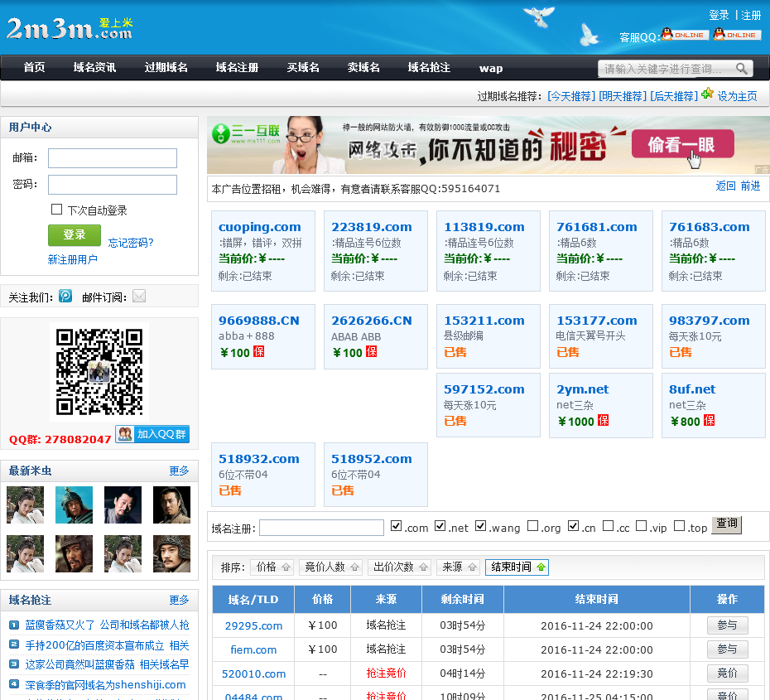Click the first QQ online customer service icon
This screenshot has width=770, height=700.
(x=684, y=35)
